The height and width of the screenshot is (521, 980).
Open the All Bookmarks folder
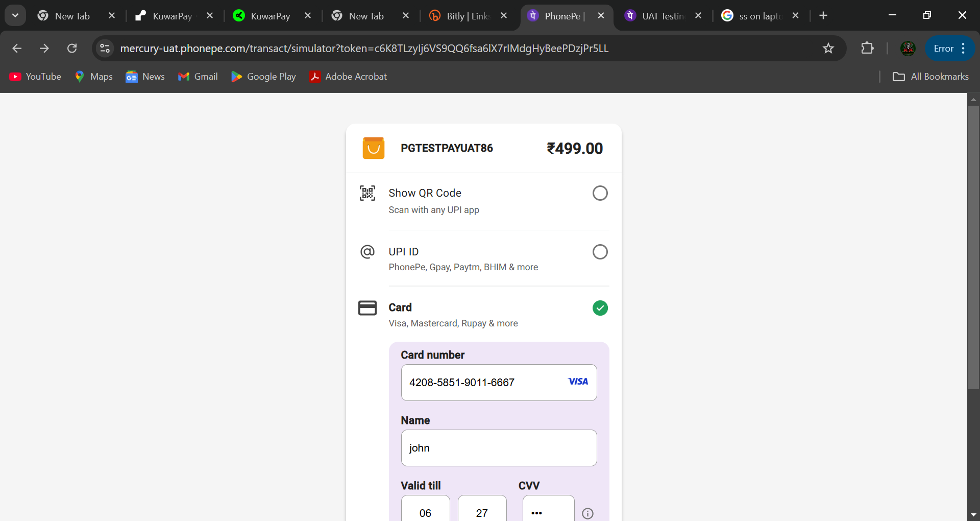930,77
